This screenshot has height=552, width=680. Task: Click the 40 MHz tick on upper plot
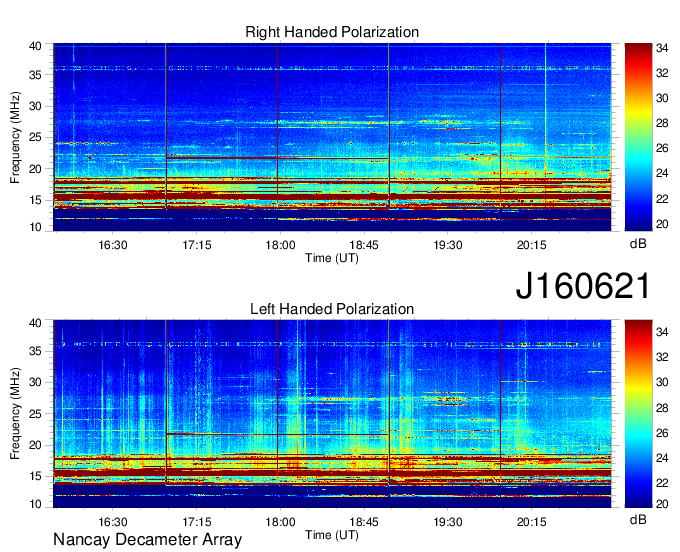35,46
